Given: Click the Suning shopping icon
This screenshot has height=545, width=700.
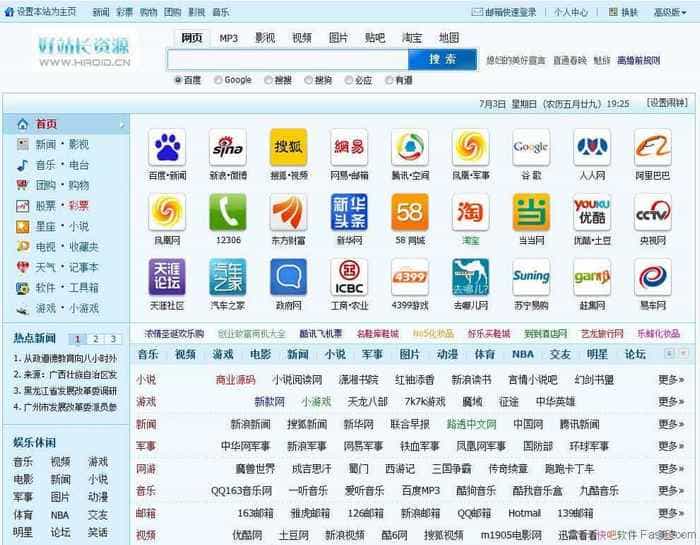Looking at the screenshot, I should pos(531,277).
